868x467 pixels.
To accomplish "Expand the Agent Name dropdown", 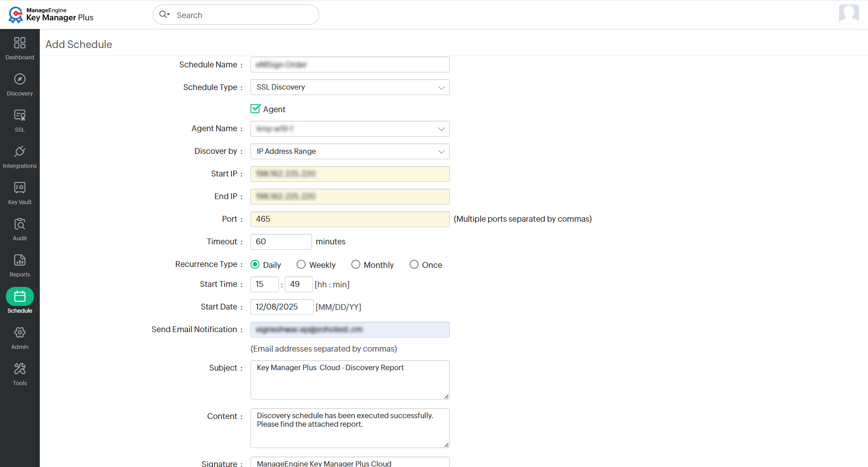I will coord(350,129).
